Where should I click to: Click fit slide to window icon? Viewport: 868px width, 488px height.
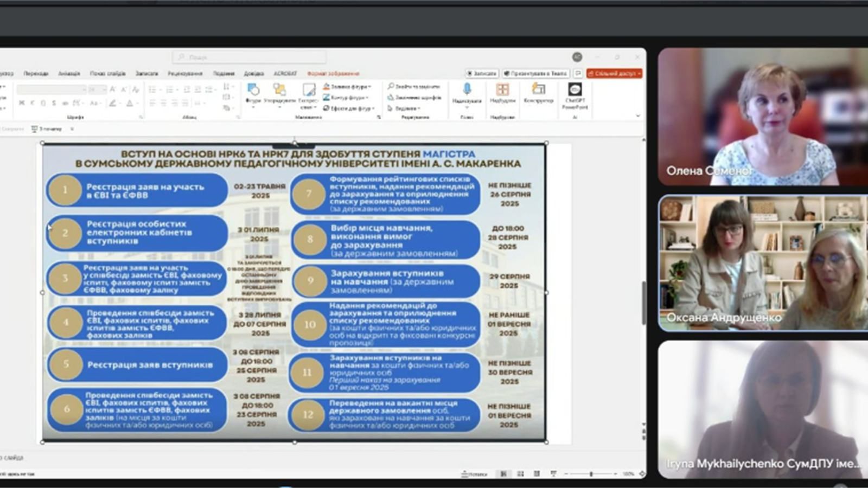click(x=642, y=474)
